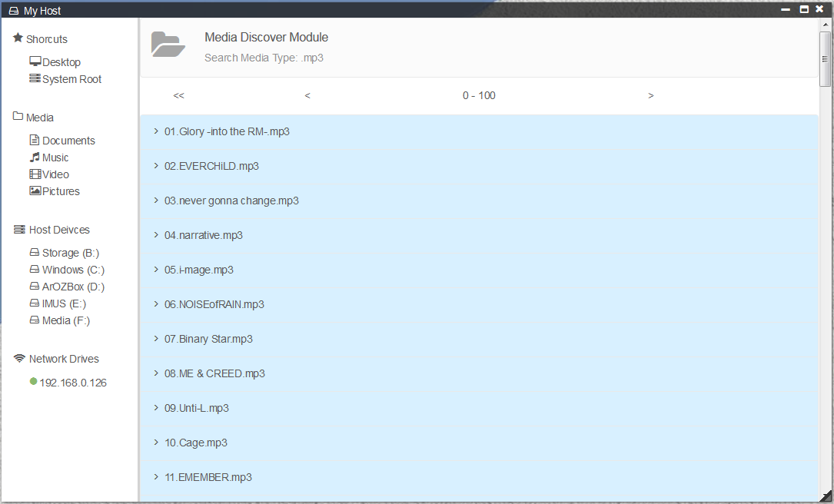Click the Documents file icon

[x=35, y=140]
